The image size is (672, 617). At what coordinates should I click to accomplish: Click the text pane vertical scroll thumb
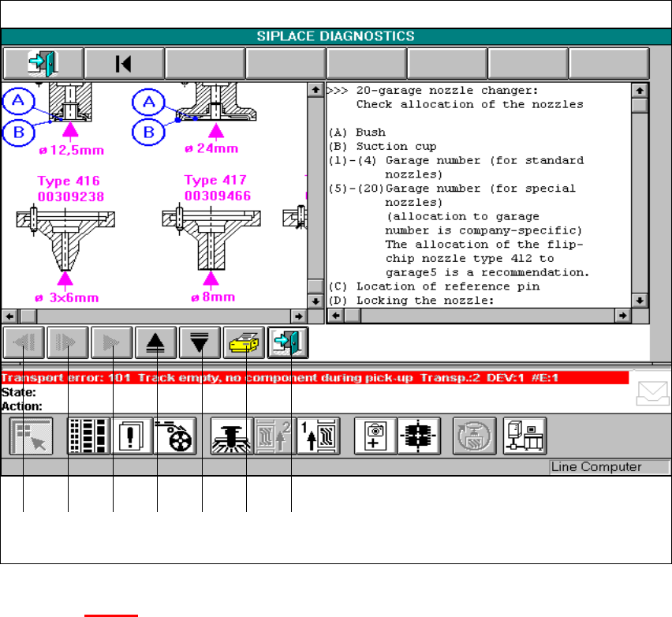click(640, 106)
